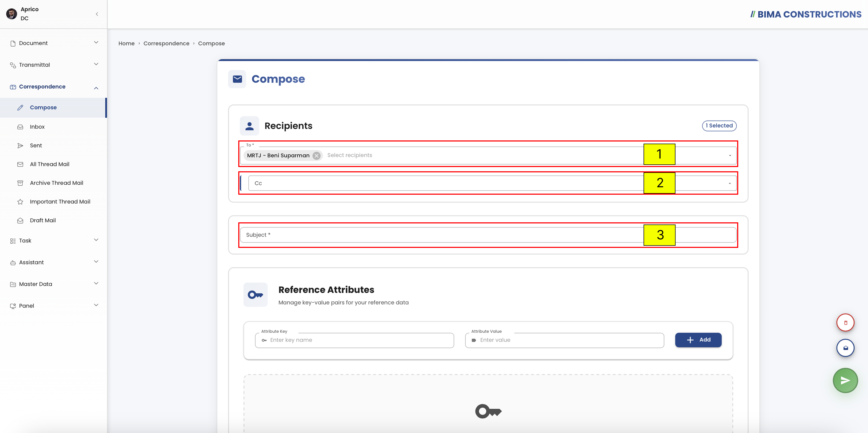Click the Attribute Key input field
The image size is (868, 433).
(354, 340)
